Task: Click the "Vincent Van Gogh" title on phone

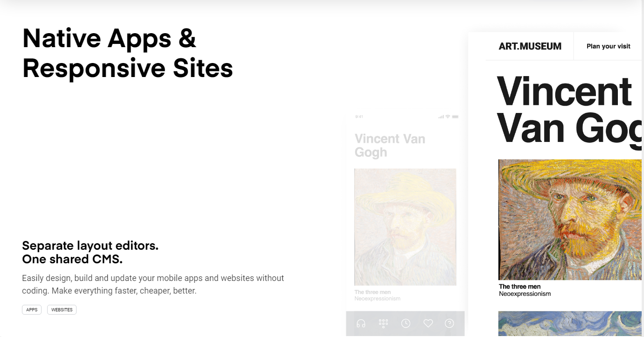Action: point(390,145)
